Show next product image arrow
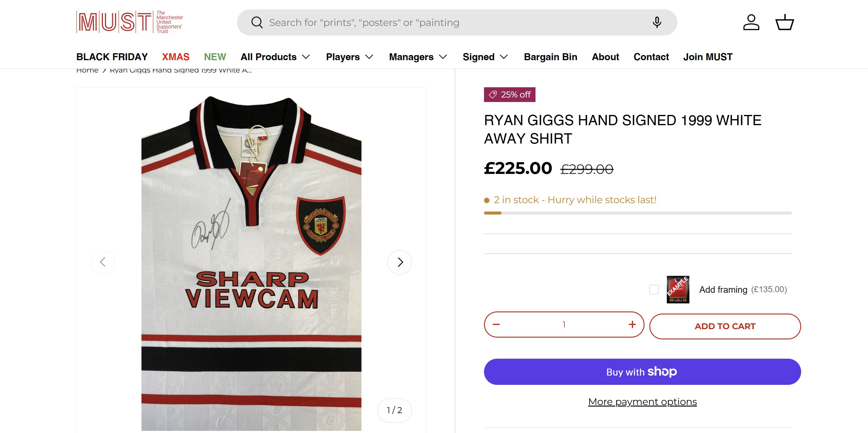868x433 pixels. click(400, 262)
